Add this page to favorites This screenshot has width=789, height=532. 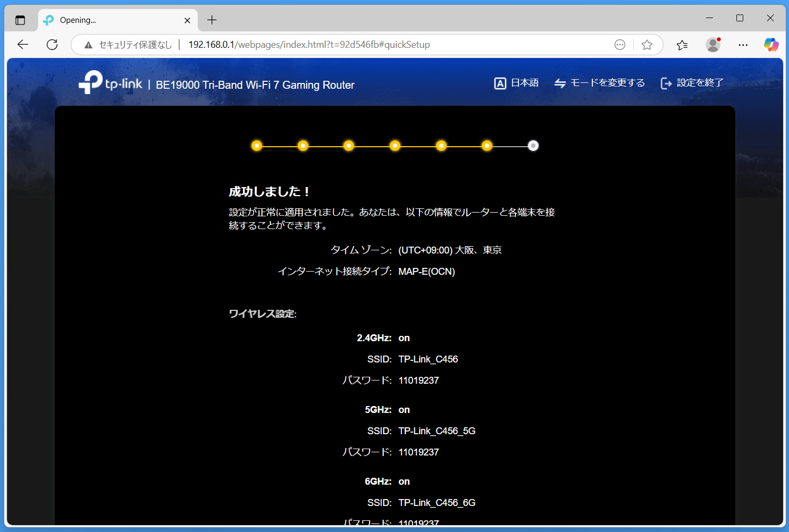click(x=647, y=45)
